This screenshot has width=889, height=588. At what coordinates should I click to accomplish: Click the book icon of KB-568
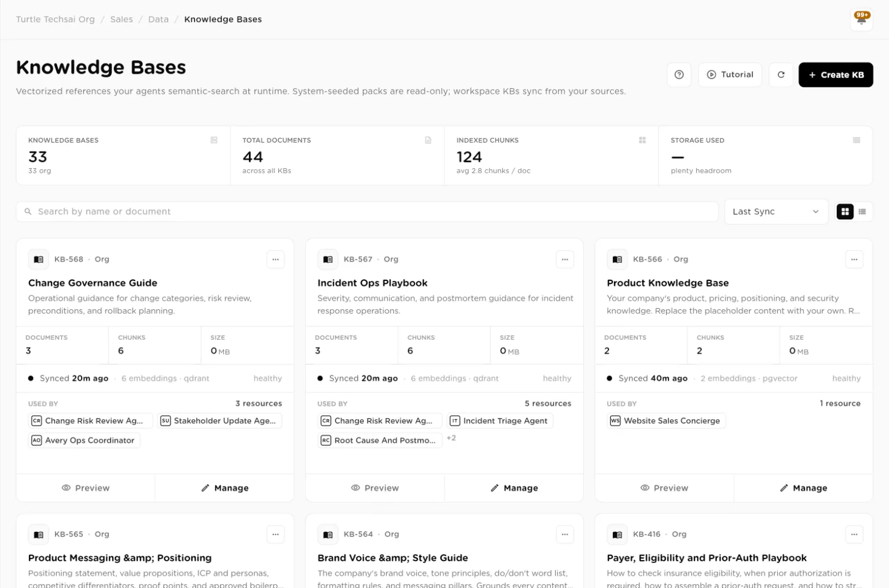coord(38,259)
